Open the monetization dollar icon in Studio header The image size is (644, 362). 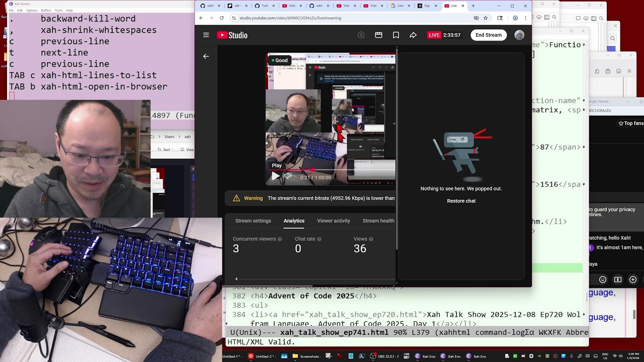pyautogui.click(x=361, y=35)
